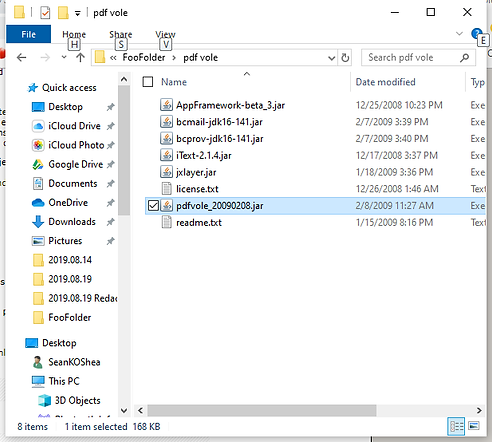
Task: Click the Google Drive icon in sidebar
Action: click(38, 164)
